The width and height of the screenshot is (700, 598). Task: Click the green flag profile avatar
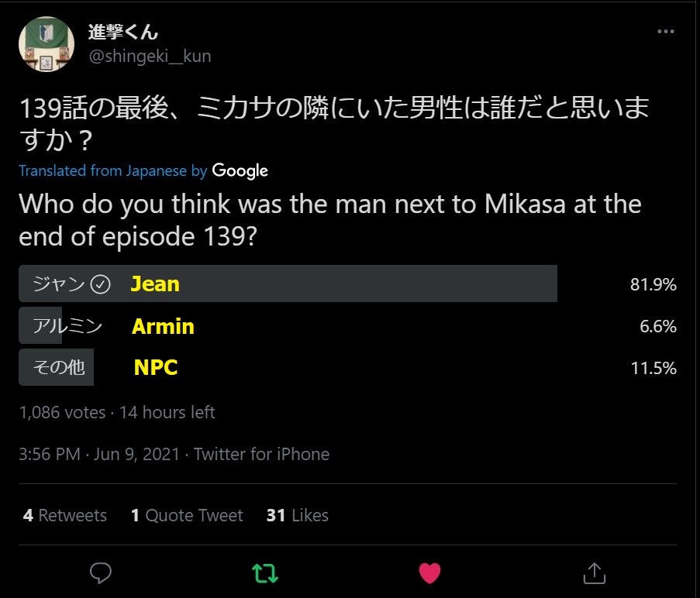coord(47,44)
